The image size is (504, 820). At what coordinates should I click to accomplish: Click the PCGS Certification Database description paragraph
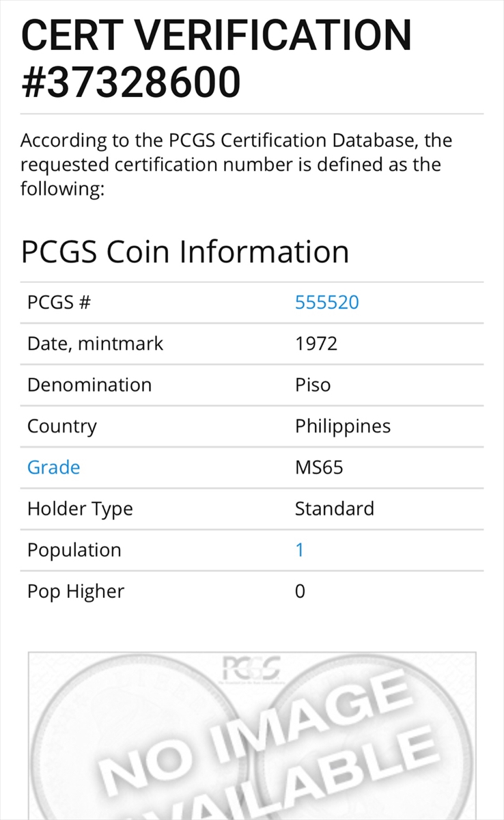(x=236, y=165)
